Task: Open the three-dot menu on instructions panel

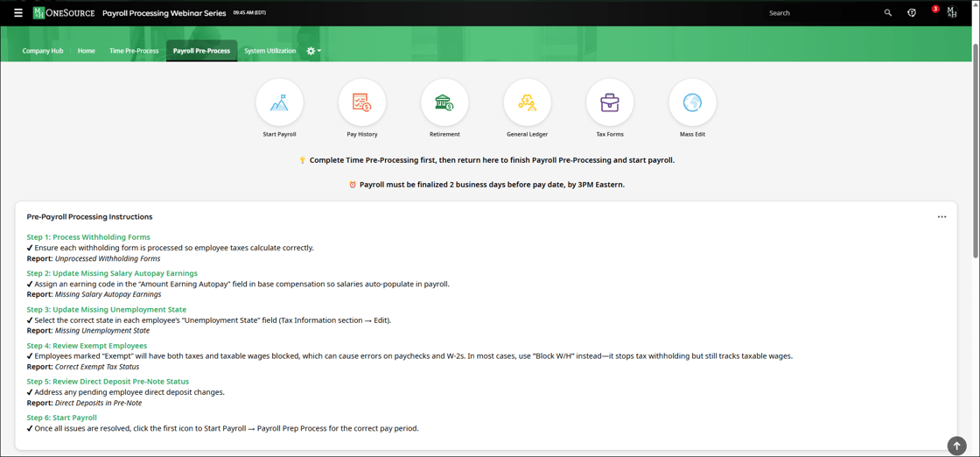Action: pyautogui.click(x=941, y=217)
